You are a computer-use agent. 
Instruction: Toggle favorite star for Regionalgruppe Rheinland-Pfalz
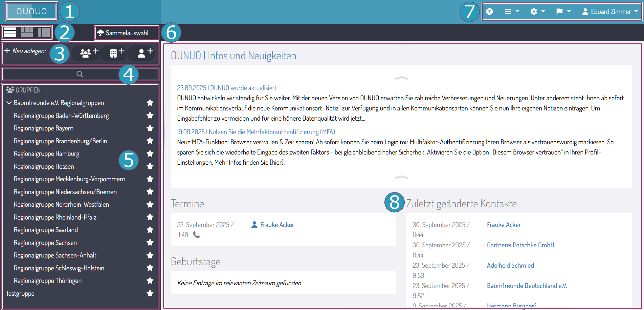tap(150, 217)
